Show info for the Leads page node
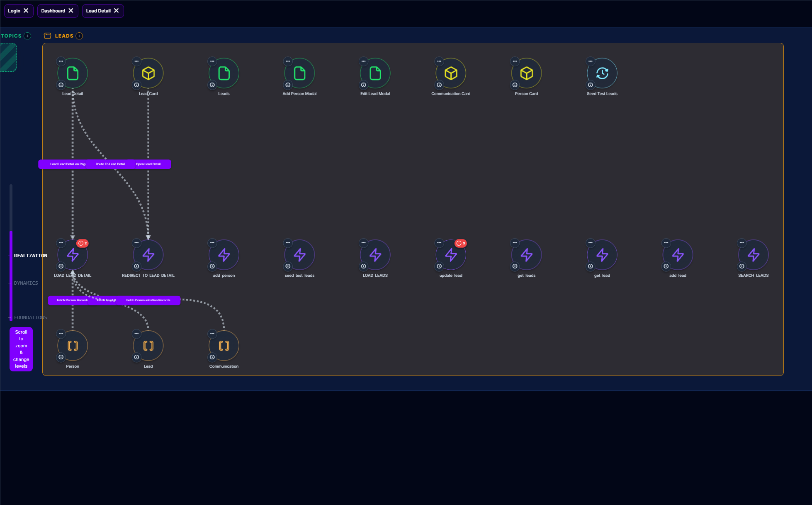The height and width of the screenshot is (505, 812). (212, 85)
